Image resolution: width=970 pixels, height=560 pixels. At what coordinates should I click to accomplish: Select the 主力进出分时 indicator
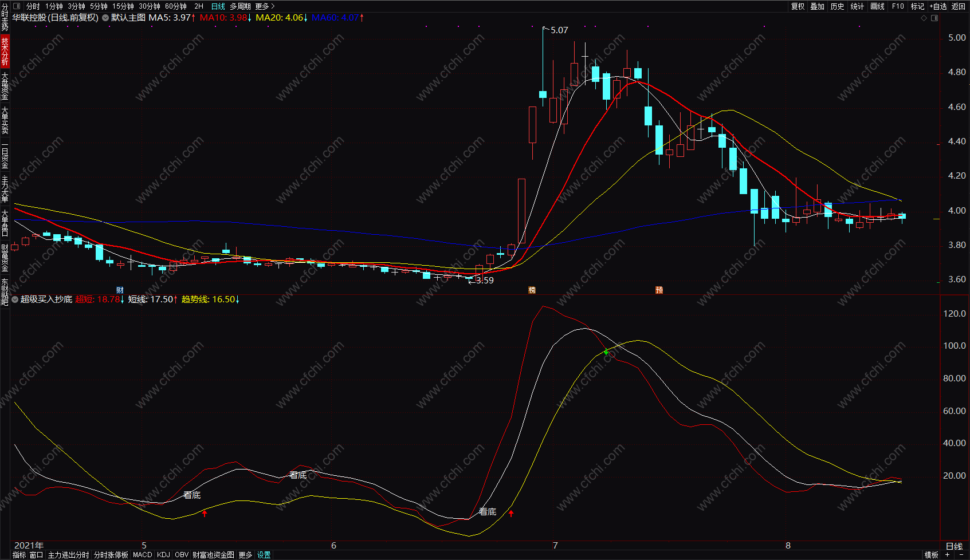coord(68,555)
